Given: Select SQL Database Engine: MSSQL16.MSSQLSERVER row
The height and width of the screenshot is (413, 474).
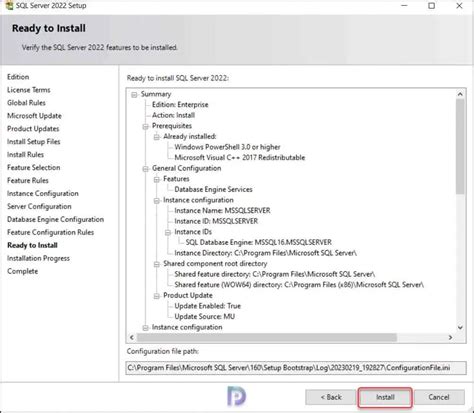Looking at the screenshot, I should (x=259, y=242).
